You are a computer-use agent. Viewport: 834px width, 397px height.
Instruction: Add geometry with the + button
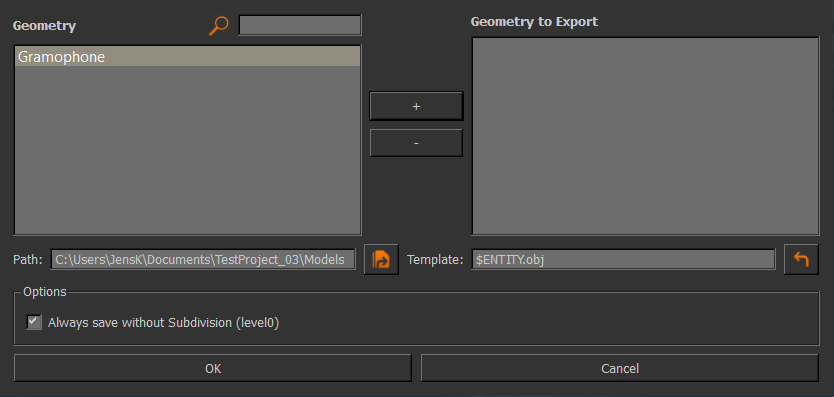(x=416, y=106)
